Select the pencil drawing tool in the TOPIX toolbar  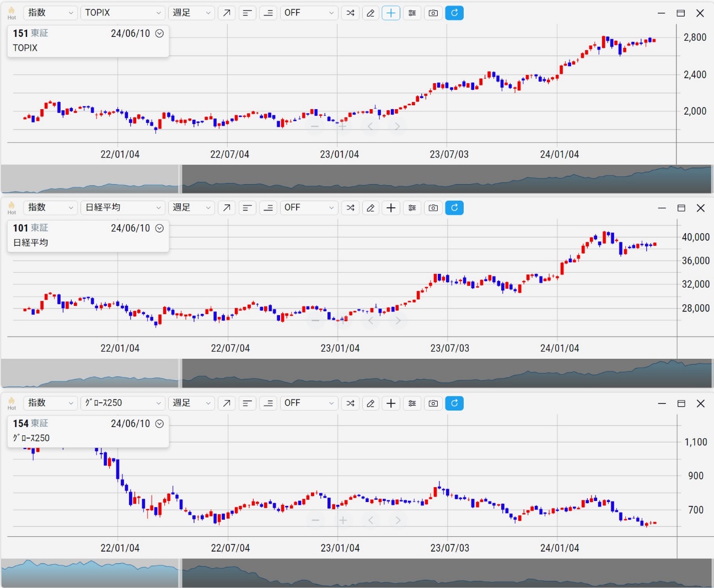point(371,13)
